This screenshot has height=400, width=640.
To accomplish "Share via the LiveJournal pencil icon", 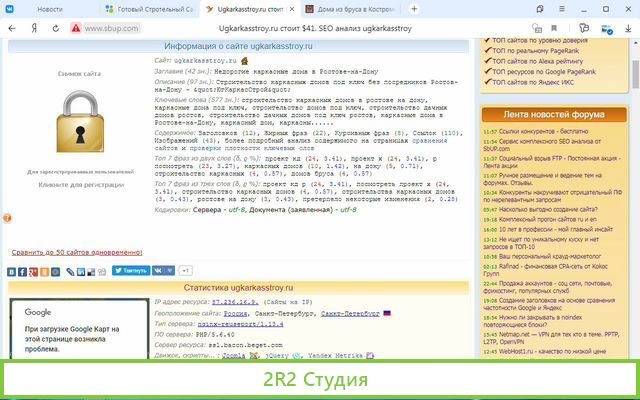I will click(x=70, y=272).
